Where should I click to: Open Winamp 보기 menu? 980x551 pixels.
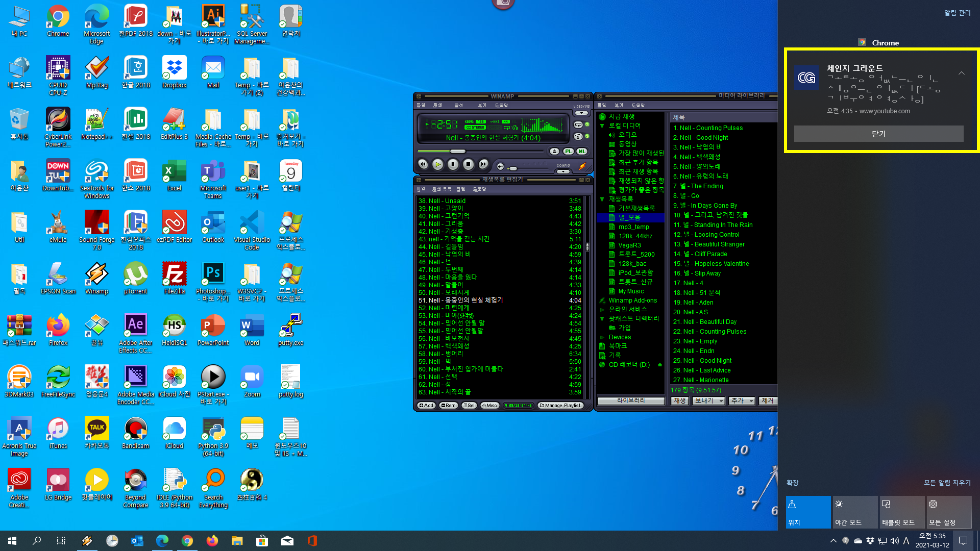point(482,105)
